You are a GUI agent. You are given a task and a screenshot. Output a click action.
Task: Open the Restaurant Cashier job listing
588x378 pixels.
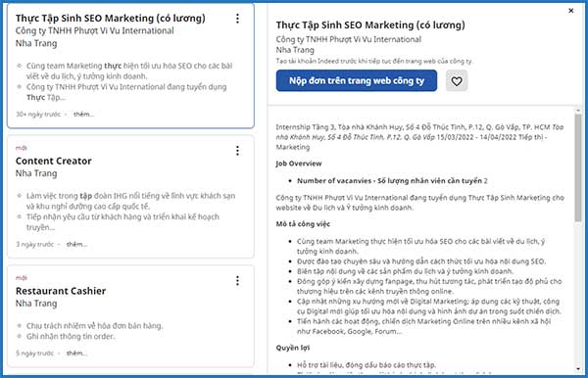[61, 291]
